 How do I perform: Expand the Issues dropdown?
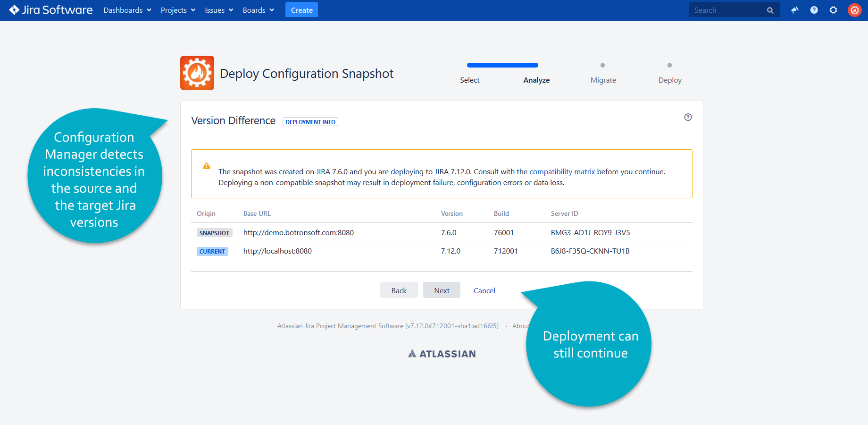219,10
